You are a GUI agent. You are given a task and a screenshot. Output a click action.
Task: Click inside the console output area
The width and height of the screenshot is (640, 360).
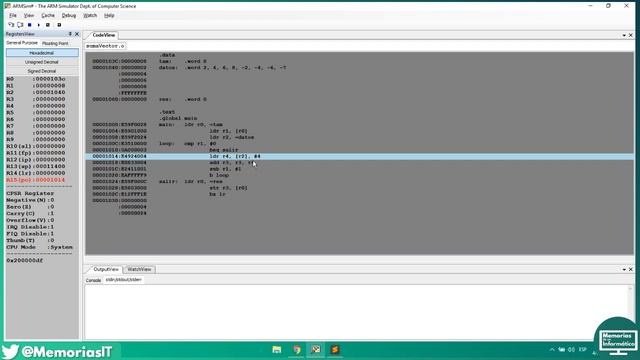click(355, 312)
